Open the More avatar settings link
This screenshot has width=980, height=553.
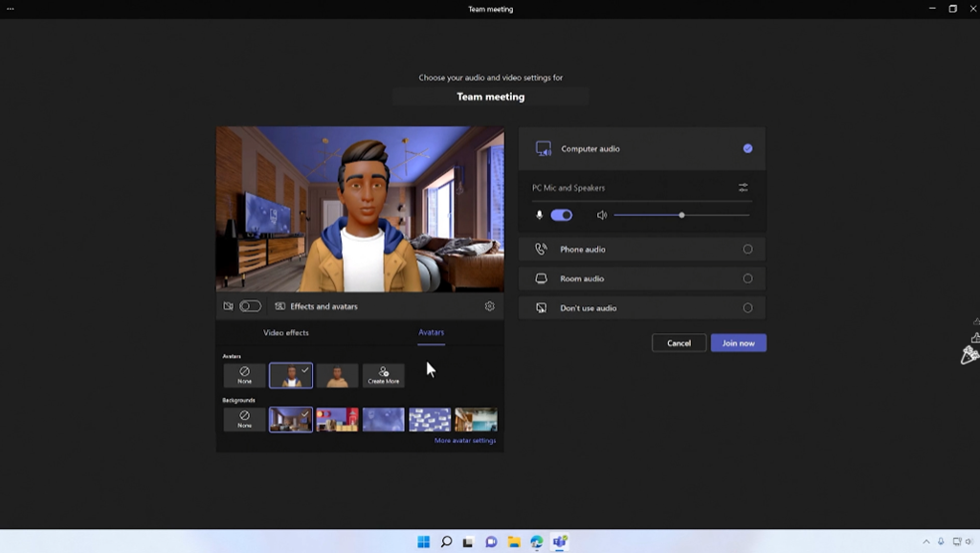(x=464, y=440)
